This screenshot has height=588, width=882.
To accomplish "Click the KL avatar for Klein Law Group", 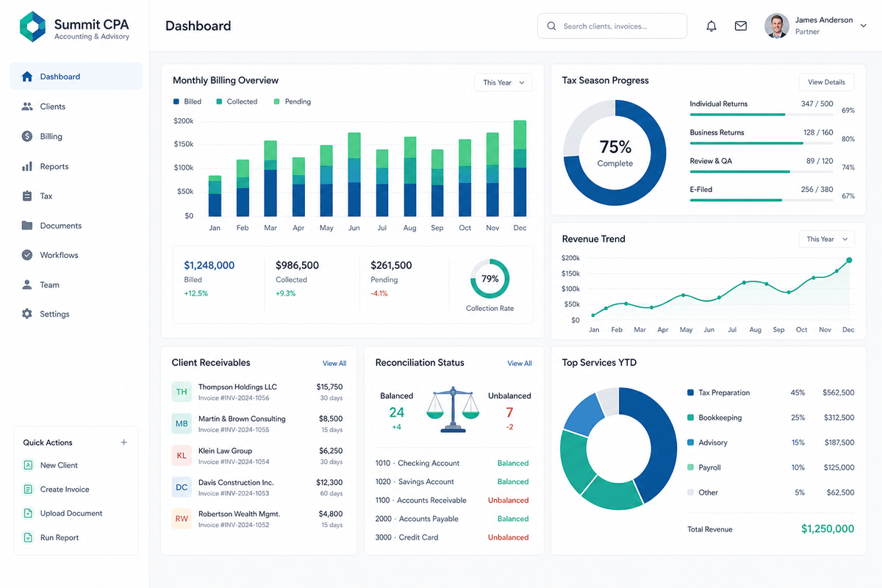I will click(x=182, y=456).
